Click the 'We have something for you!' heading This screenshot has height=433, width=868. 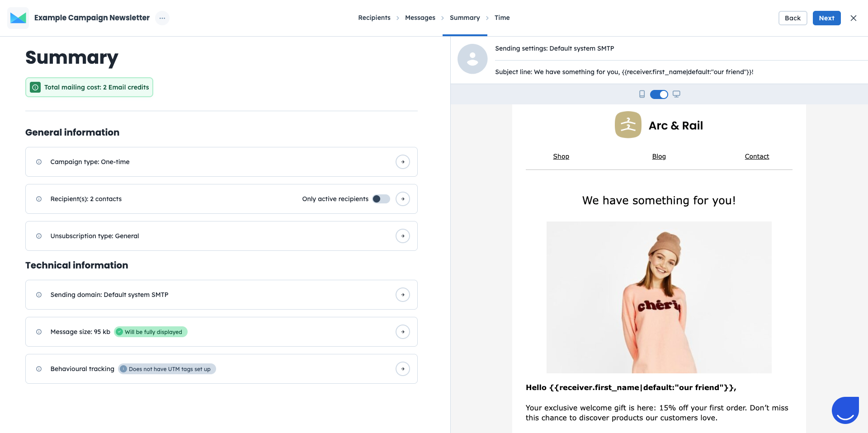coord(659,200)
